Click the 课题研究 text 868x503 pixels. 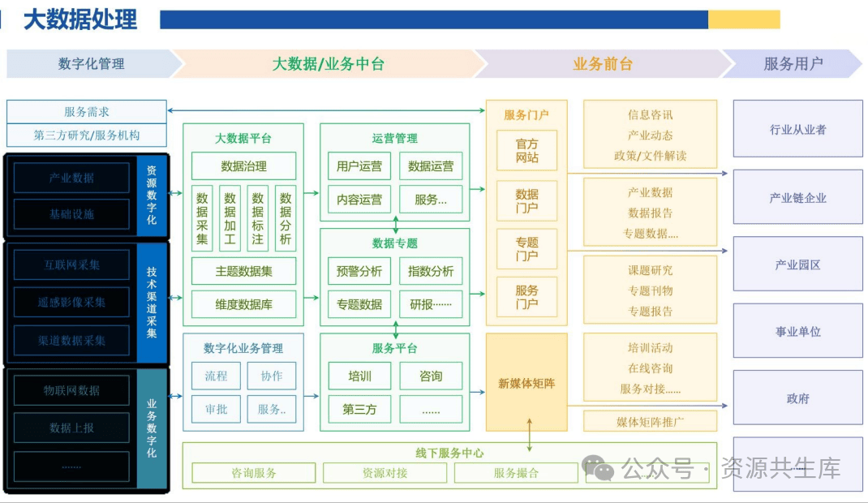[651, 270]
